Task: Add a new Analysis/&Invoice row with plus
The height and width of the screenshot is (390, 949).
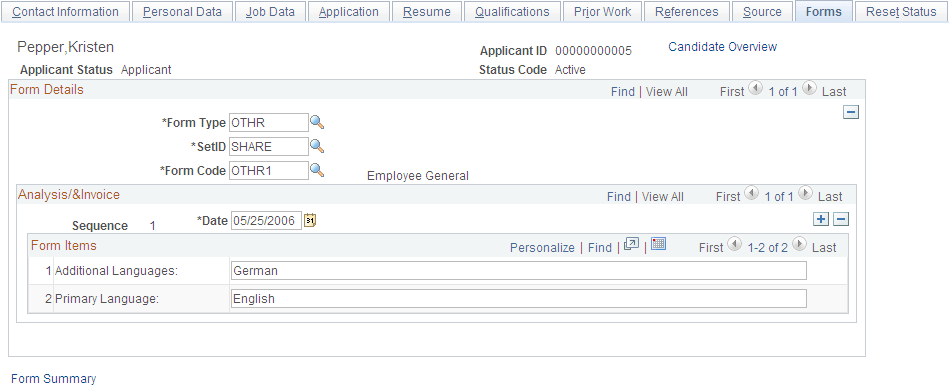Action: (821, 219)
